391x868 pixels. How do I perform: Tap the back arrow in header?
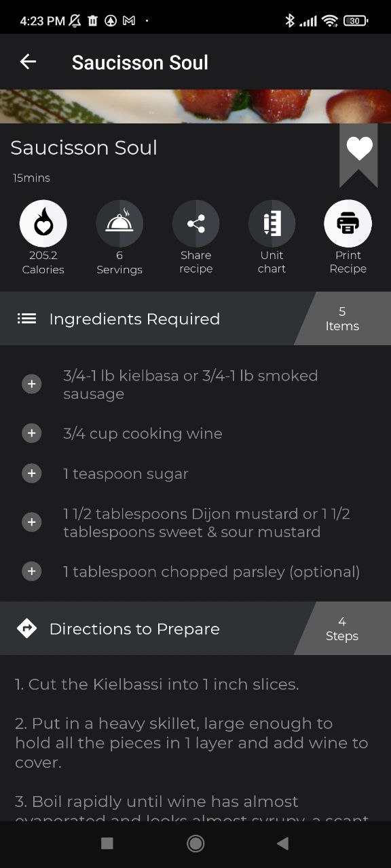click(28, 62)
